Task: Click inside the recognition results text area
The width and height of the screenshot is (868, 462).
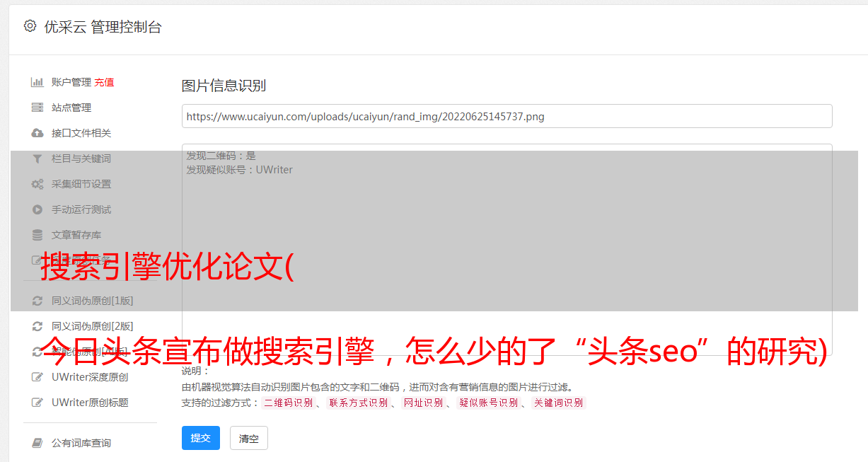Action: [x=507, y=249]
